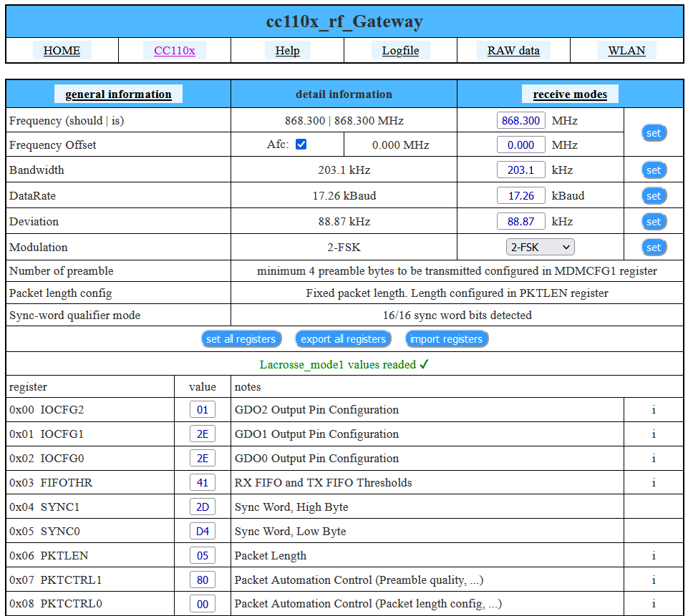Viewport: 688px width, 616px height.
Task: Toggle the Afc checkbox
Action: pos(301,145)
